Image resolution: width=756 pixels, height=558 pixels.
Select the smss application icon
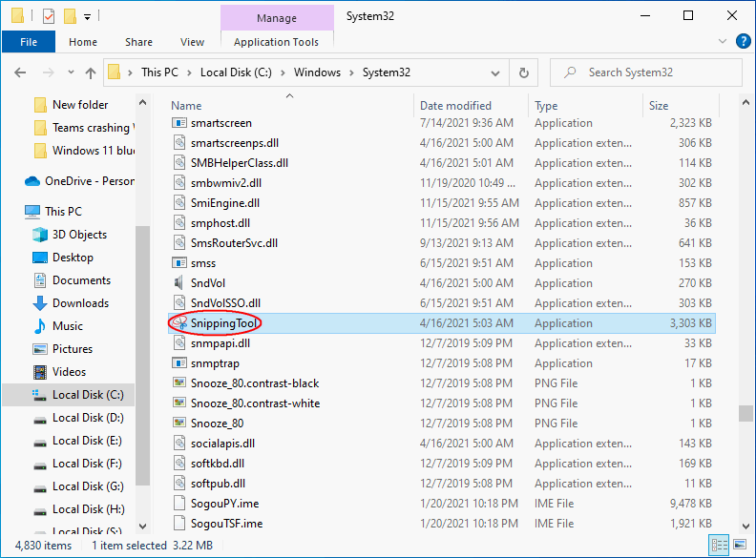point(179,263)
